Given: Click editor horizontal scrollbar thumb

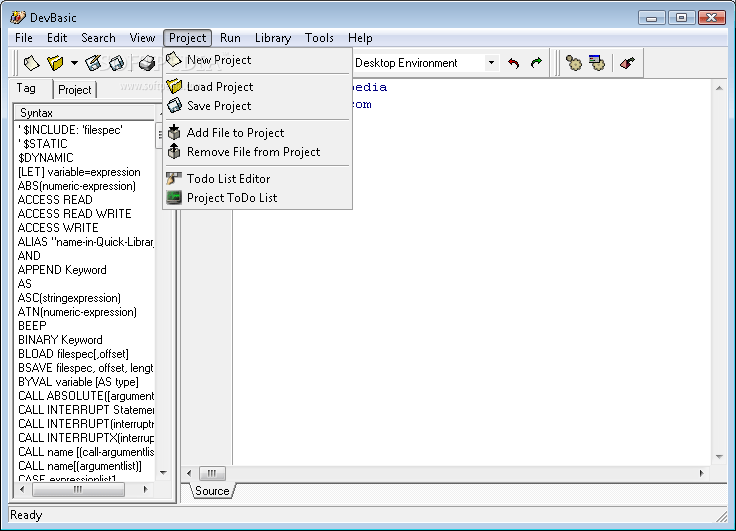Looking at the screenshot, I should coord(212,473).
